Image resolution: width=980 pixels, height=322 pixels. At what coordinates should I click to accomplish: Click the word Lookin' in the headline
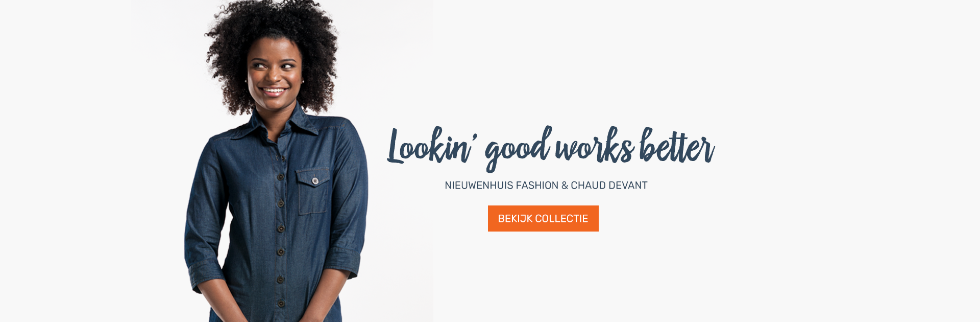(x=432, y=147)
